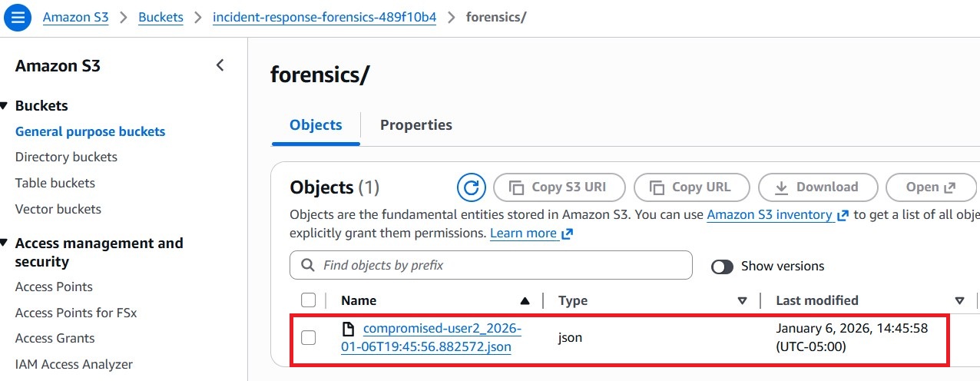Sort objects by Type column arrow

point(743,300)
